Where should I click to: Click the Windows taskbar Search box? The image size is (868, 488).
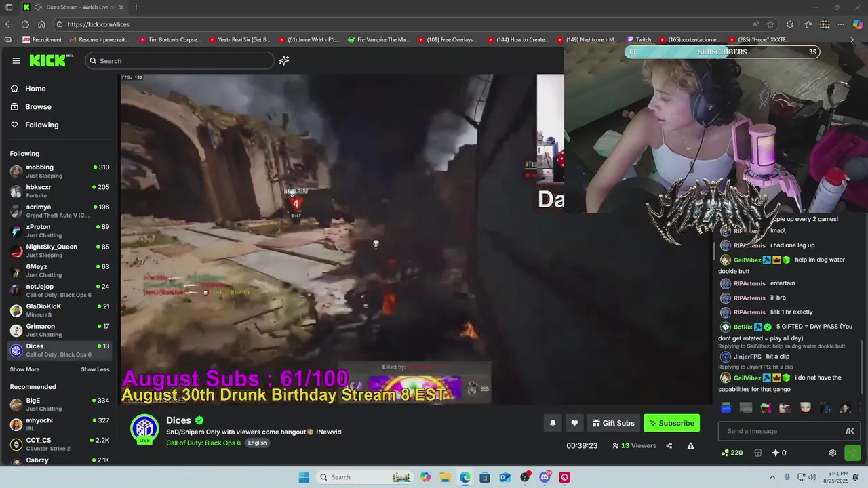pos(365,477)
